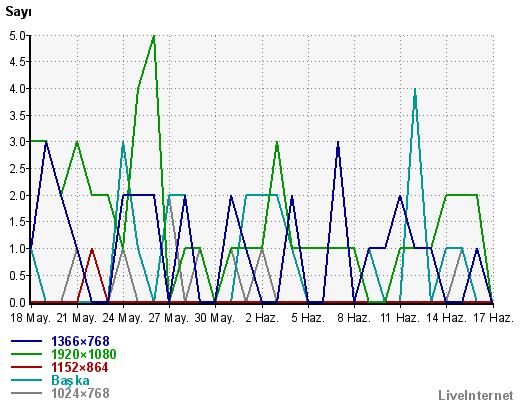Click the green 1920×1080 legend line
This screenshot has height=405, width=520.
(x=26, y=354)
